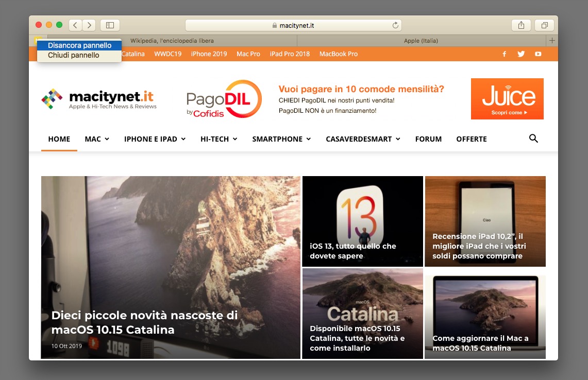Click the pinned tab icon
This screenshot has width=588, height=380.
(x=37, y=40)
